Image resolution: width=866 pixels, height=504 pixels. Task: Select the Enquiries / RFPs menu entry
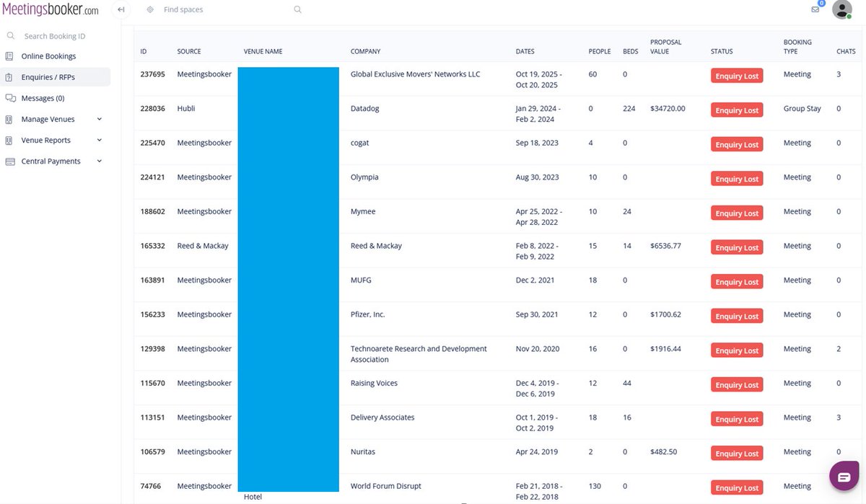pos(46,76)
